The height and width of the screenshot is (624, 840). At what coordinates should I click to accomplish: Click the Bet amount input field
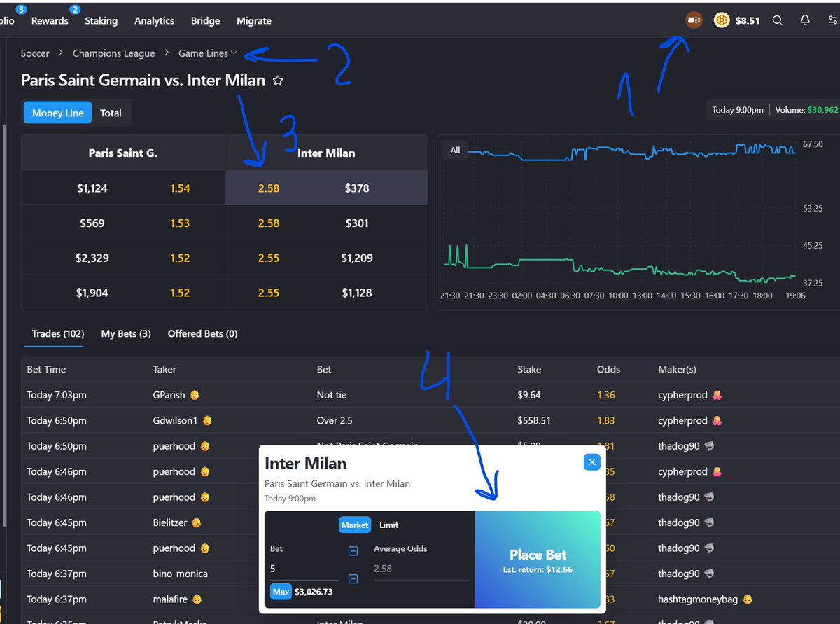pyautogui.click(x=304, y=569)
